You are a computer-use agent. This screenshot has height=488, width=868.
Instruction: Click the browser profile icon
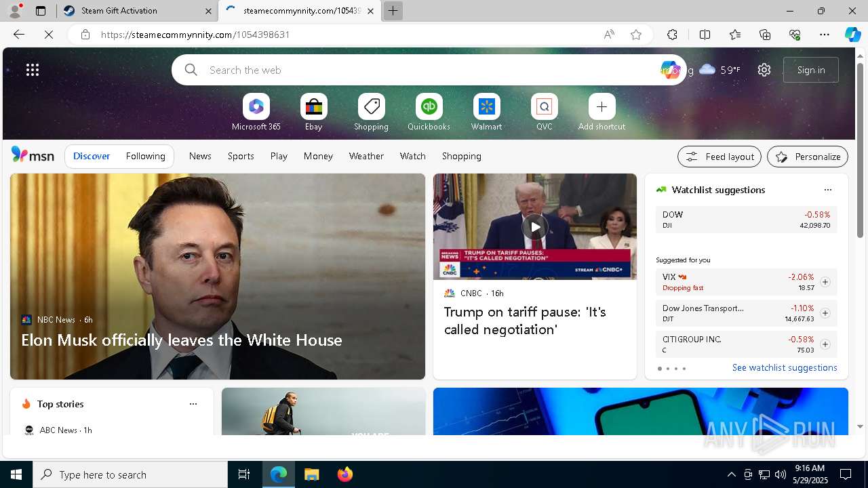pyautogui.click(x=15, y=11)
